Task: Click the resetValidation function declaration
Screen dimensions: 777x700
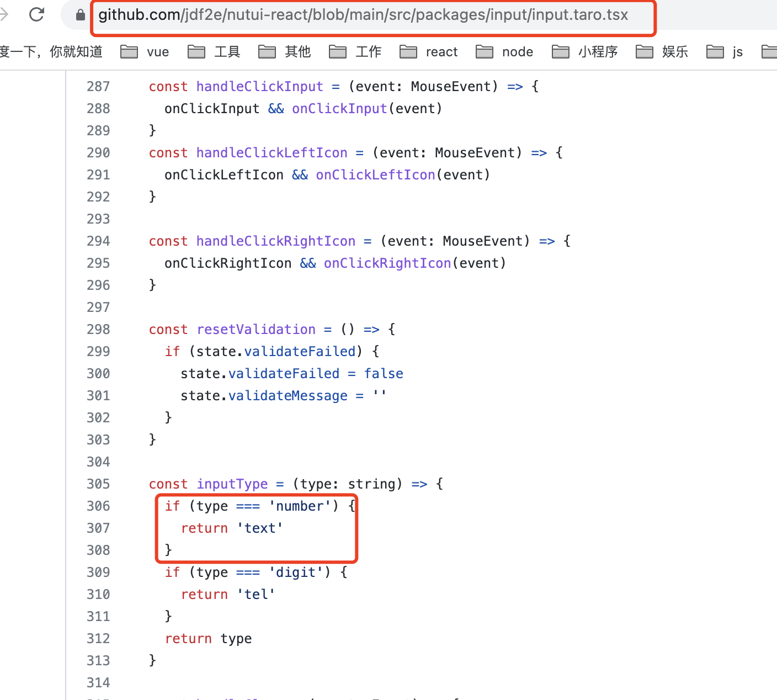Action: pos(256,329)
